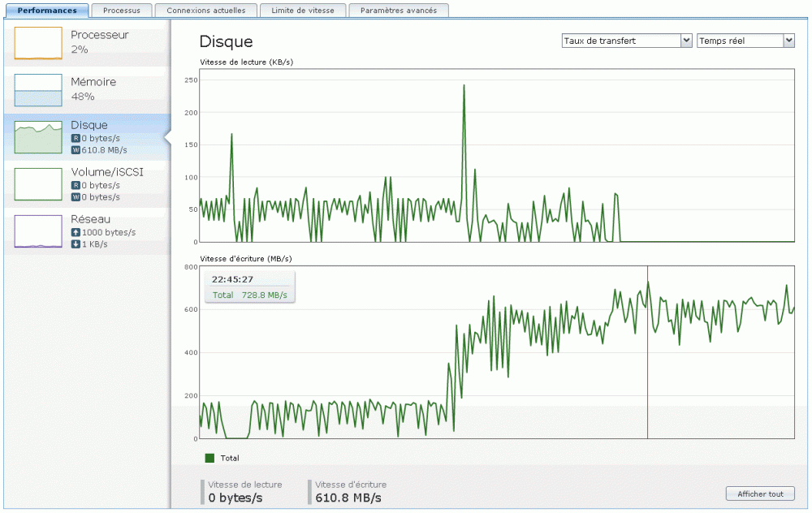812x513 pixels.
Task: Switch to the Processus tab
Action: point(122,11)
